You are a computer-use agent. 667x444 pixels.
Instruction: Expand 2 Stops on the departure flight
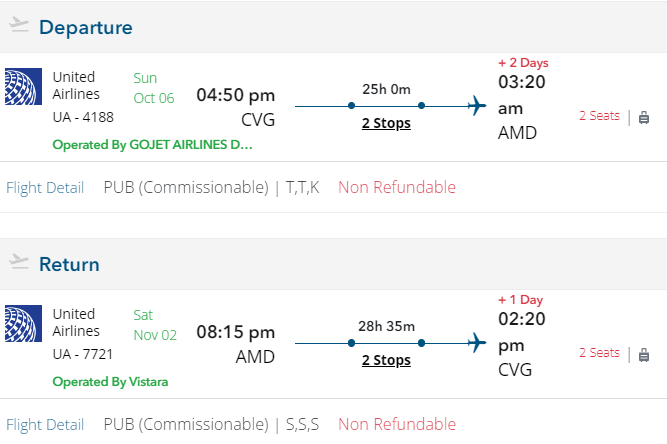click(386, 123)
